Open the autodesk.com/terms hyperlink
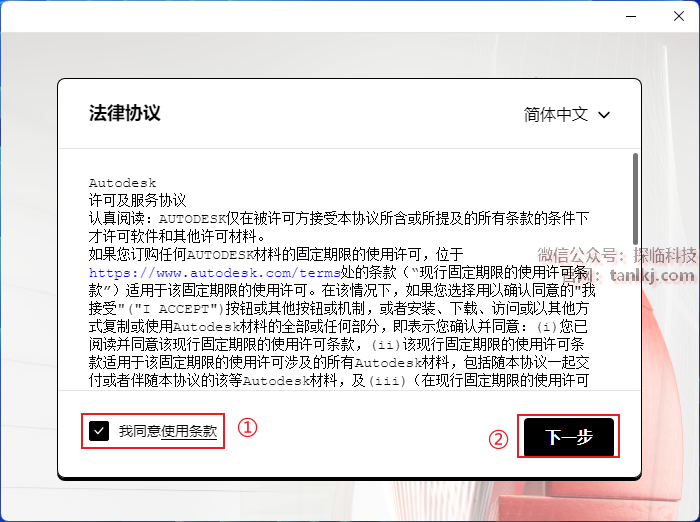 [x=215, y=272]
